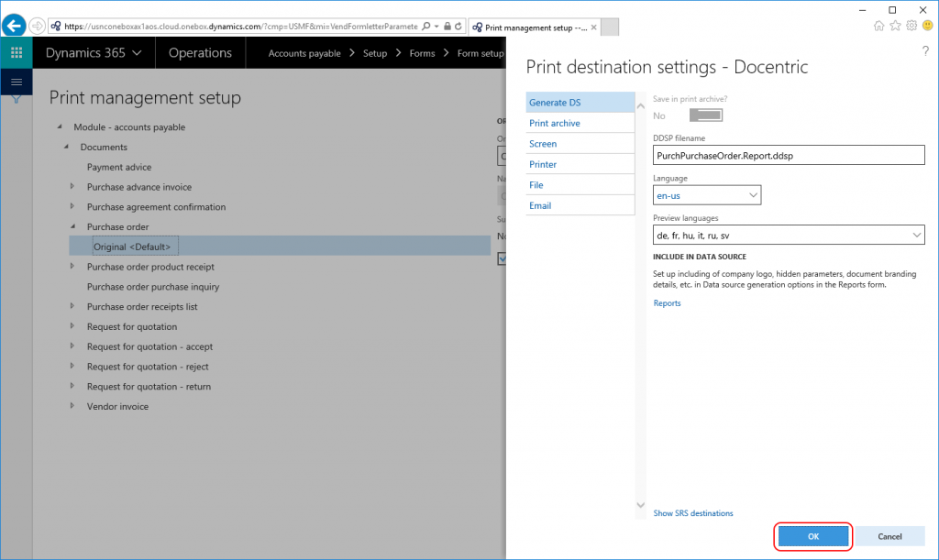
Task: Expand Request for quotation - reject node
Action: pos(72,367)
